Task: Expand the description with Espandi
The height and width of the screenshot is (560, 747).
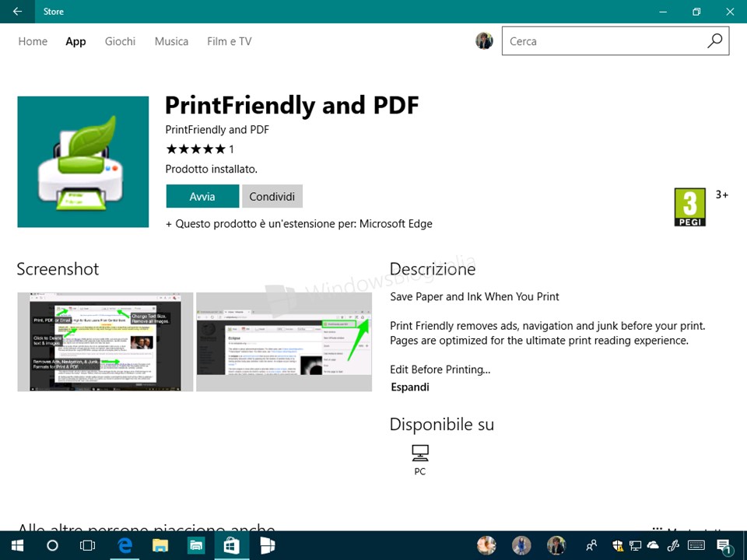Action: point(410,387)
